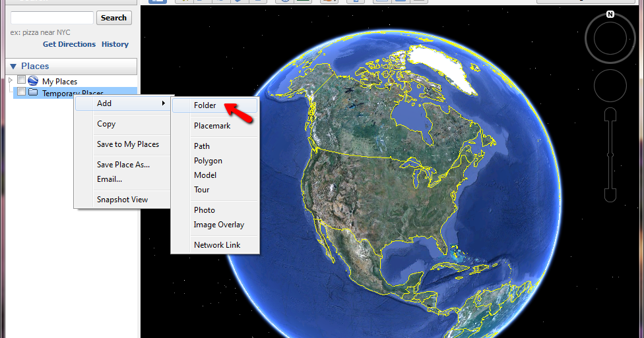
Task: Select Folder in the Add submenu
Action: tap(215, 105)
